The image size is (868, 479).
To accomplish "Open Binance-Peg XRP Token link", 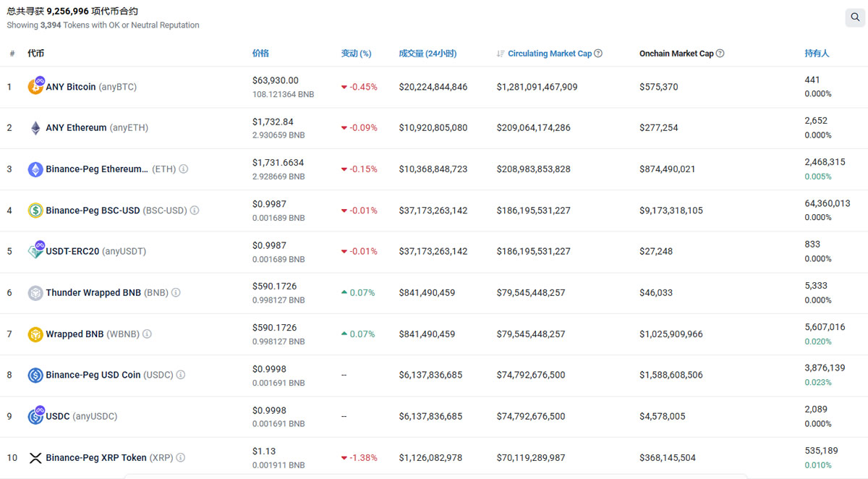I will [x=109, y=458].
